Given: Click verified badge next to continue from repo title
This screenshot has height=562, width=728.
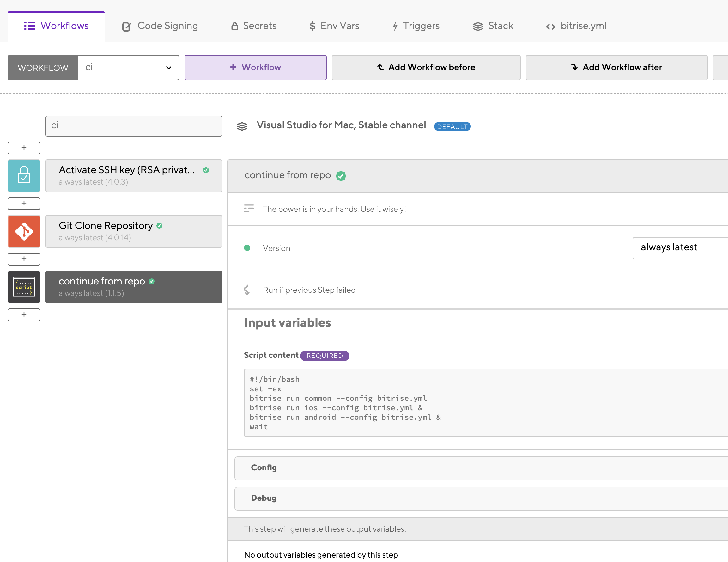Looking at the screenshot, I should (341, 176).
